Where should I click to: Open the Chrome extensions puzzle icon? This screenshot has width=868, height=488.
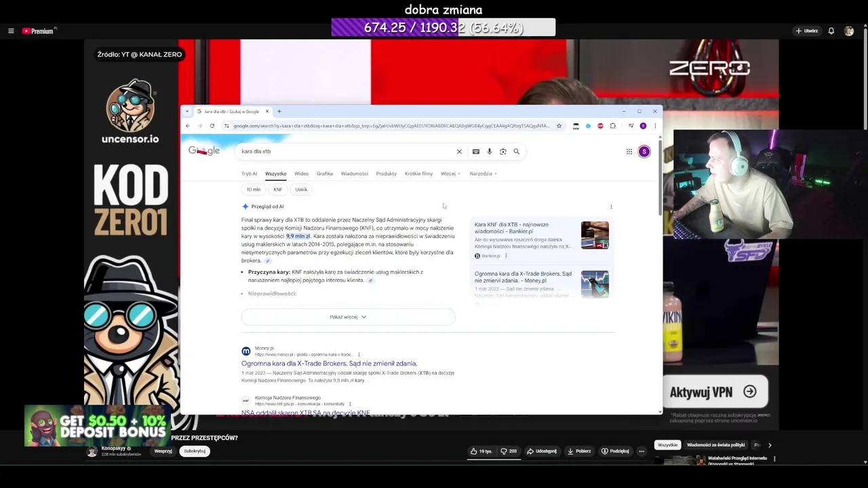click(613, 125)
